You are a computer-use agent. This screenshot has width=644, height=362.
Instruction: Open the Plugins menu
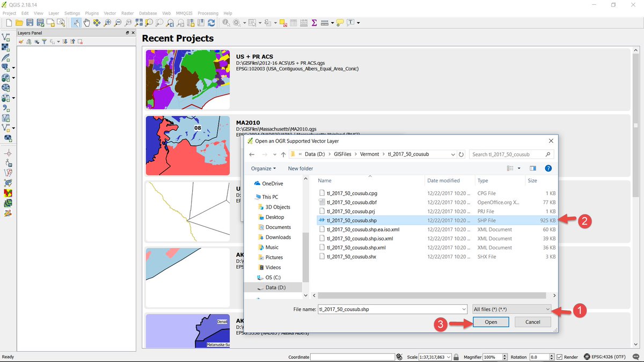tap(92, 13)
